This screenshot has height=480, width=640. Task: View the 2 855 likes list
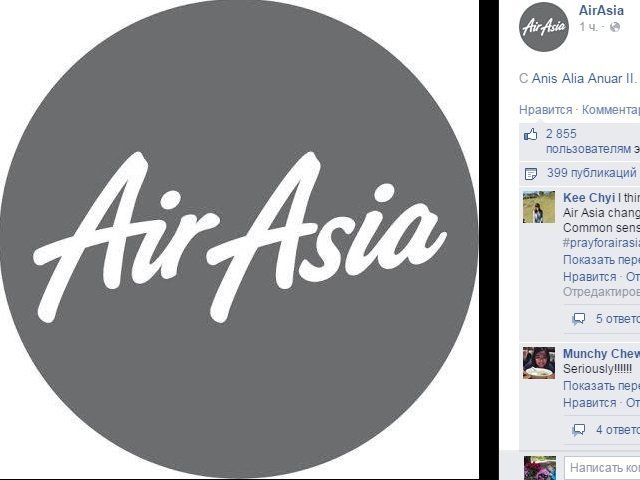click(x=561, y=134)
